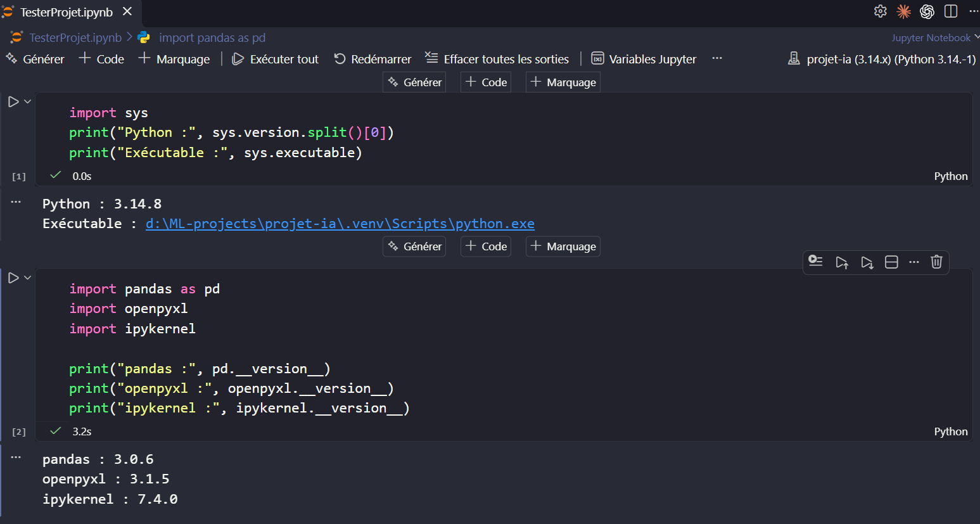The height and width of the screenshot is (524, 980).
Task: Click the TesterProjet.ipynb breadcrumb item
Action: click(75, 37)
